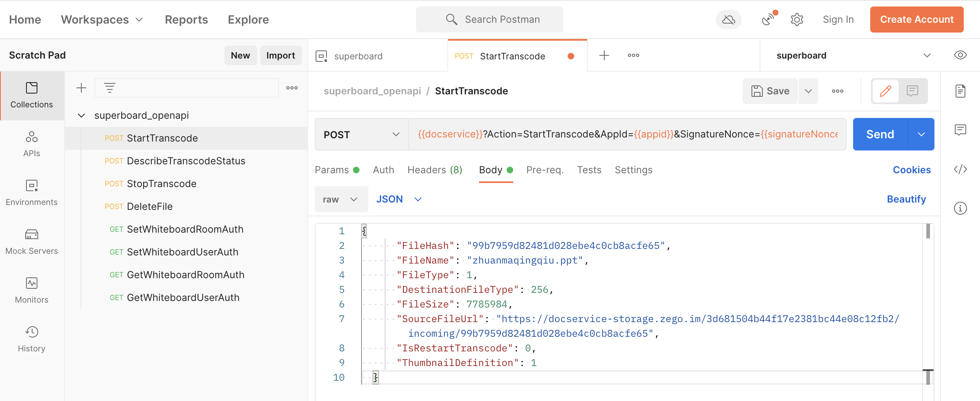Open collections panel three-dots options
This screenshot has width=980, height=401.
point(292,88)
